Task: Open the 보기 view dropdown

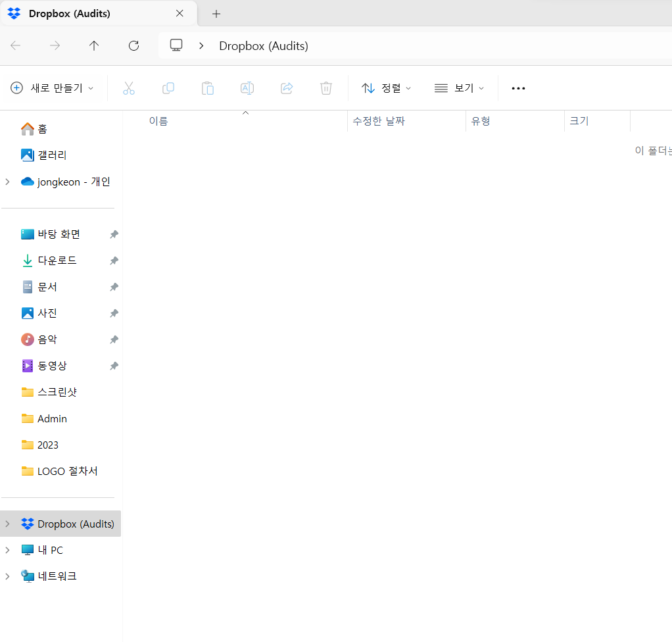Action: click(x=460, y=88)
